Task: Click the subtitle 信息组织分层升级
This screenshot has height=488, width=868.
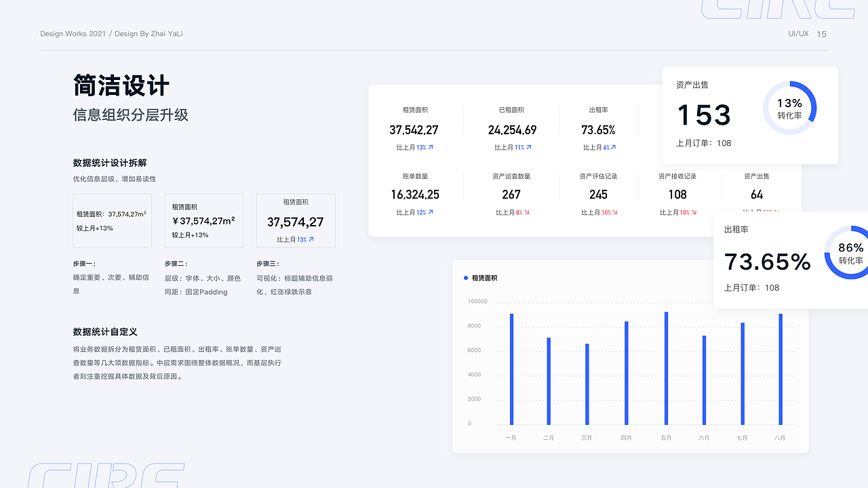Action: [131, 115]
